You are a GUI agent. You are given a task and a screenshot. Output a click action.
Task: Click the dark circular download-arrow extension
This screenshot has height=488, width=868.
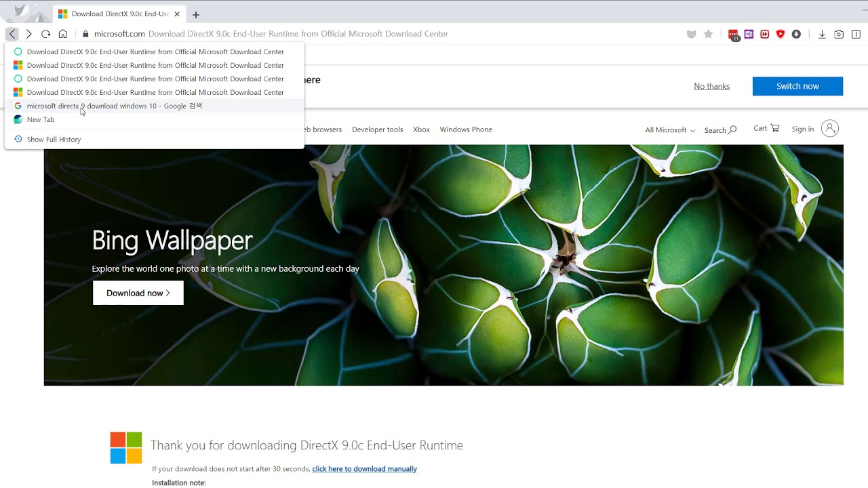[x=796, y=34]
